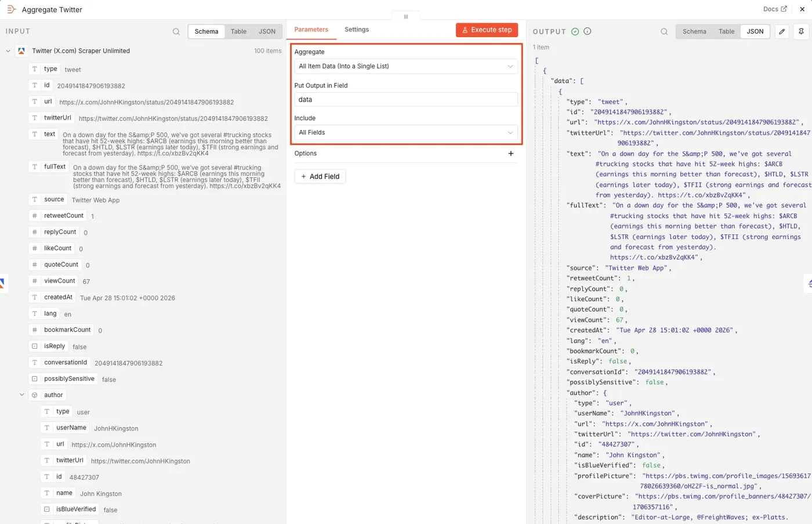Click the x.com status URL value

tap(147, 102)
